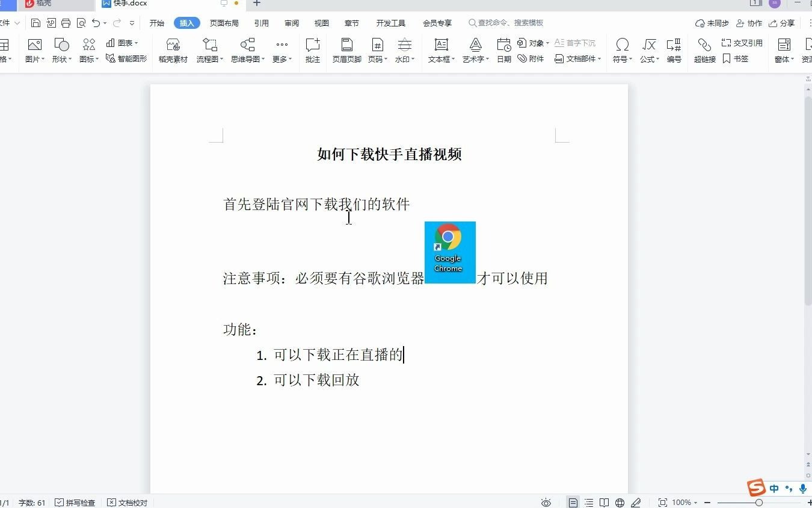Insert a picture with 图片 icon

(x=35, y=51)
